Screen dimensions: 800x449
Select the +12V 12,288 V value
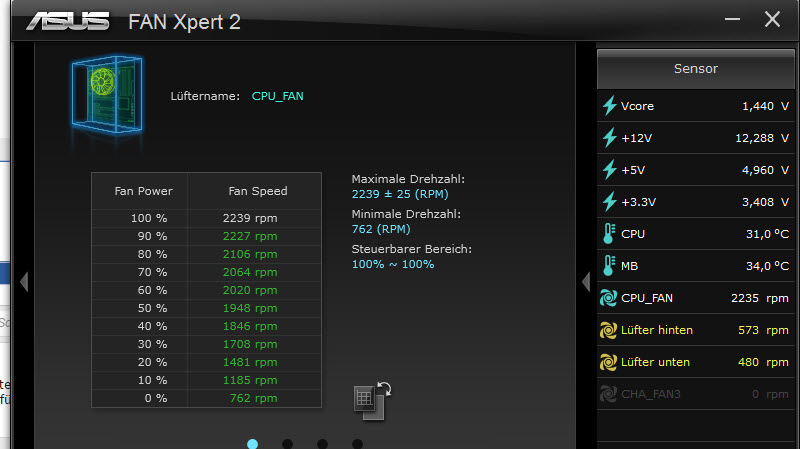pyautogui.click(x=762, y=138)
